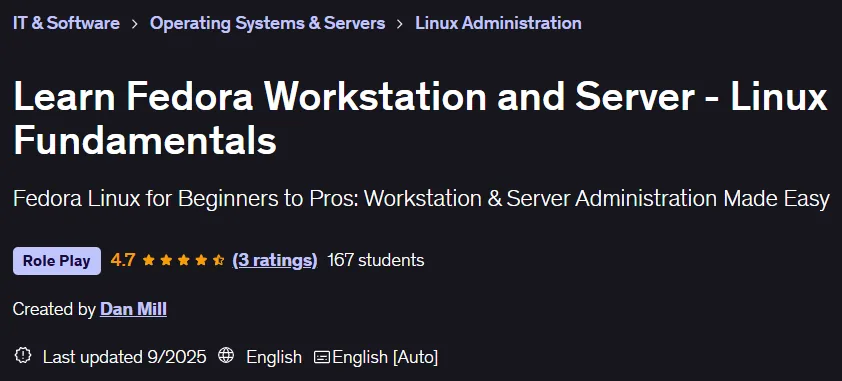842x381 pixels.
Task: Click the Fedora Linux for Beginners subtitle
Action: pyautogui.click(x=421, y=199)
